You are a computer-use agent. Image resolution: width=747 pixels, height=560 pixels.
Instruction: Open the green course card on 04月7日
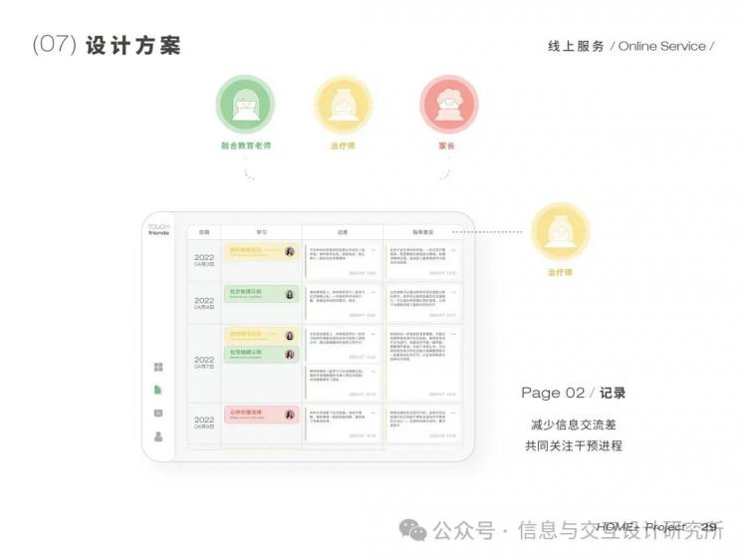click(x=262, y=354)
